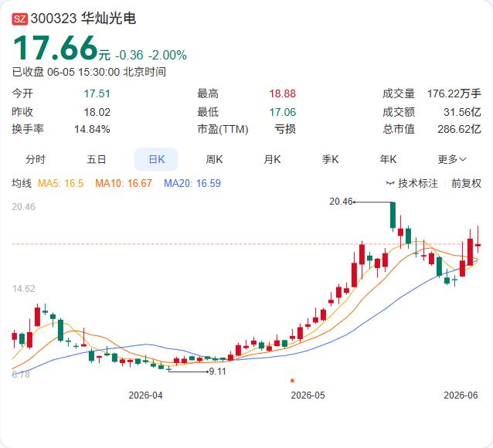
Task: Expand the 更多 more-options dropdown
Action: [x=452, y=159]
